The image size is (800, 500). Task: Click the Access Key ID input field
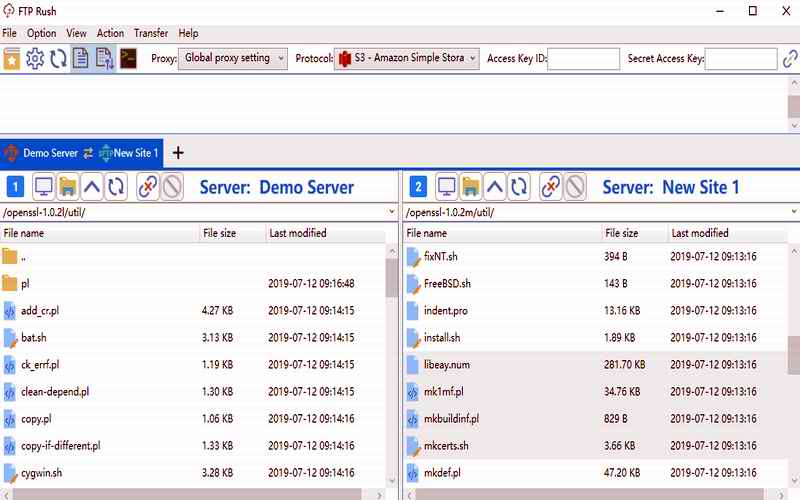[583, 59]
